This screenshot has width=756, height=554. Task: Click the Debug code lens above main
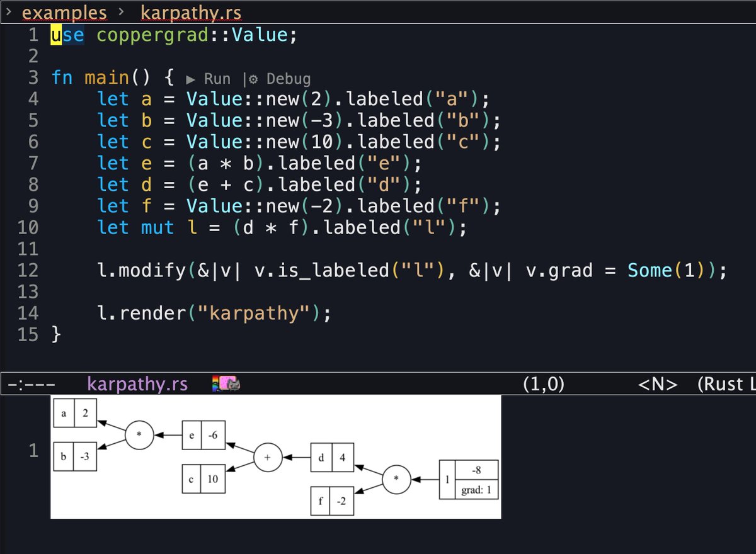[x=280, y=79]
